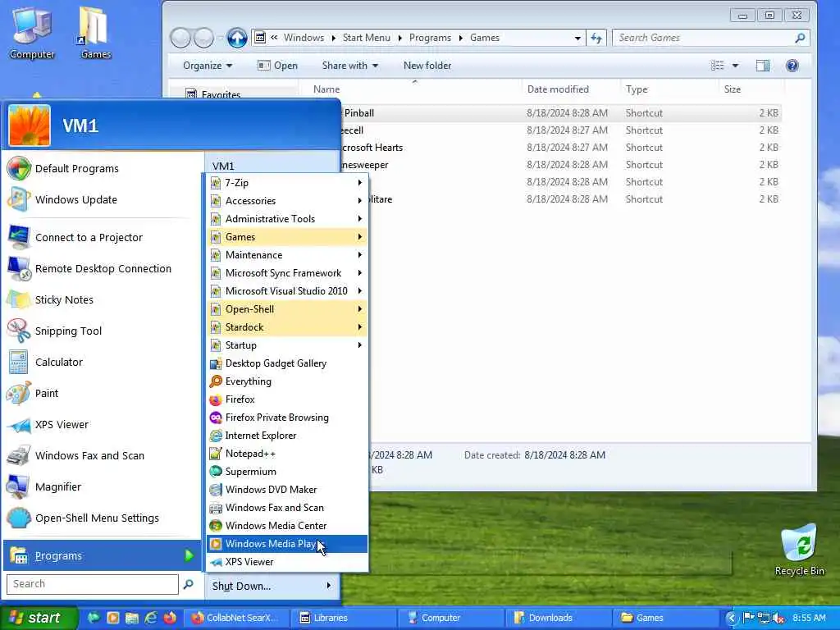The image size is (840, 630).
Task: Switch to Libraries taskbar window
Action: coord(343,618)
